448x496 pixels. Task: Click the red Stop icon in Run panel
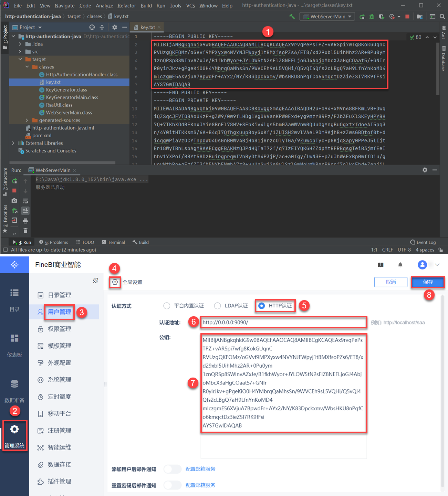pyautogui.click(x=14, y=190)
